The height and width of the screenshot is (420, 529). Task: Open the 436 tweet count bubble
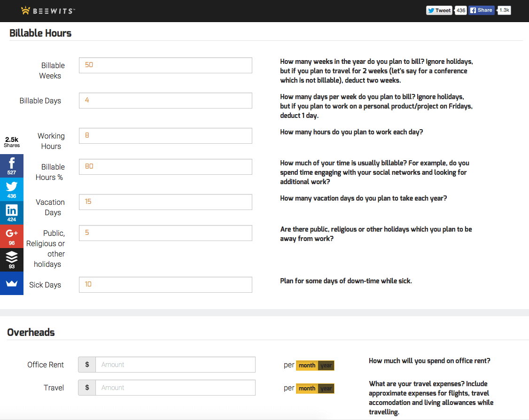coord(460,10)
